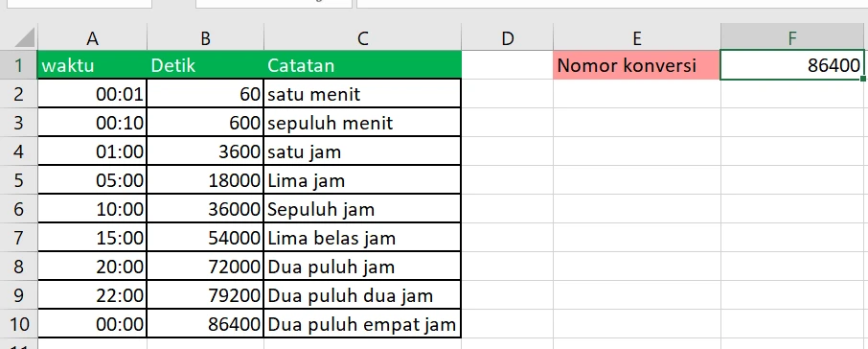The height and width of the screenshot is (349, 868).
Task: Select row 5 header
Action: pyautogui.click(x=19, y=180)
